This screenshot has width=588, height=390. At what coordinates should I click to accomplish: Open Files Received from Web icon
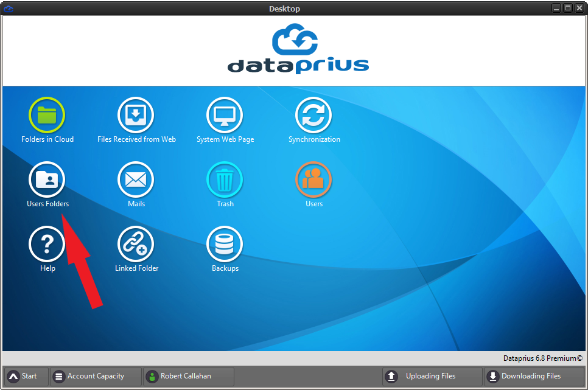tap(136, 115)
